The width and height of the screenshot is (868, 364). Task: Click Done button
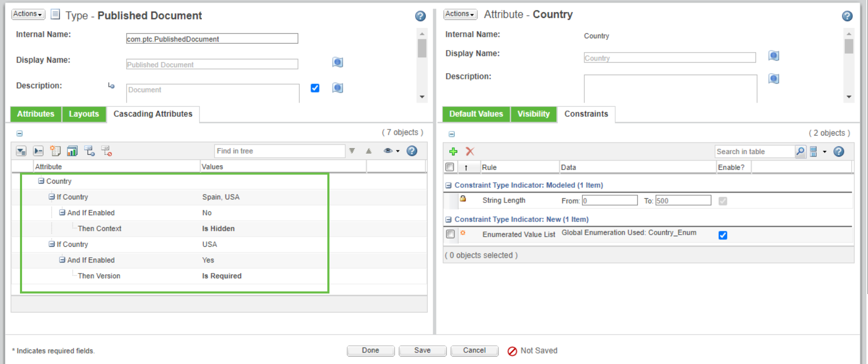[x=370, y=351]
